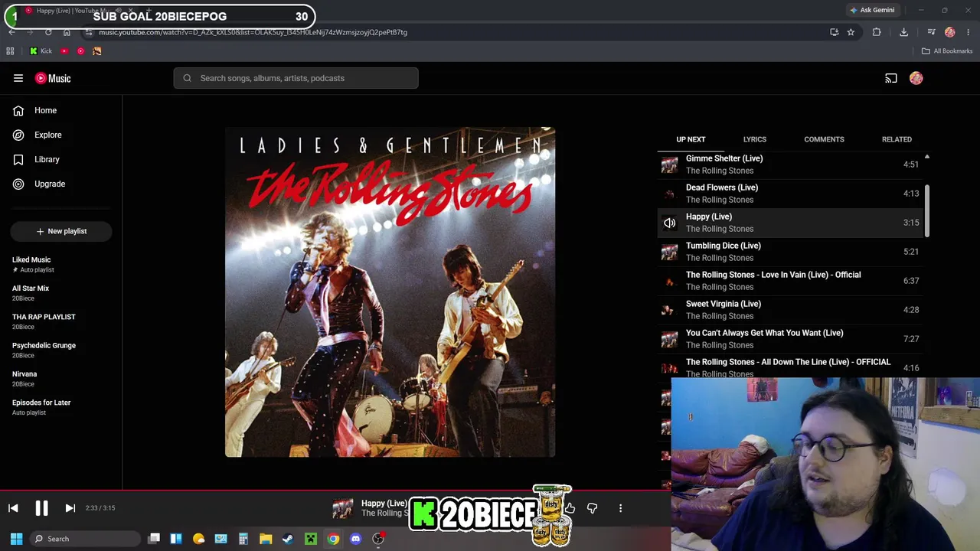Skip to the previous track
This screenshot has width=980, height=551.
click(x=13, y=508)
